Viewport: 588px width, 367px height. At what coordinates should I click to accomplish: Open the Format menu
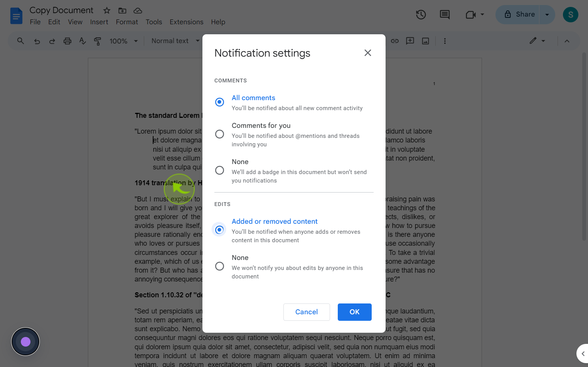[x=127, y=22]
